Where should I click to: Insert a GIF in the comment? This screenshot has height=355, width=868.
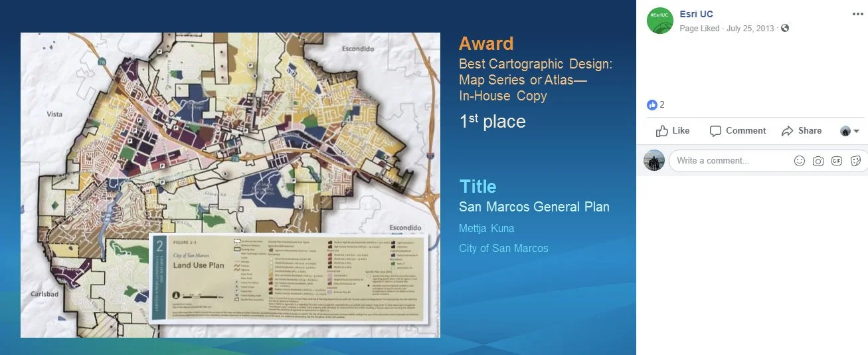pos(837,161)
